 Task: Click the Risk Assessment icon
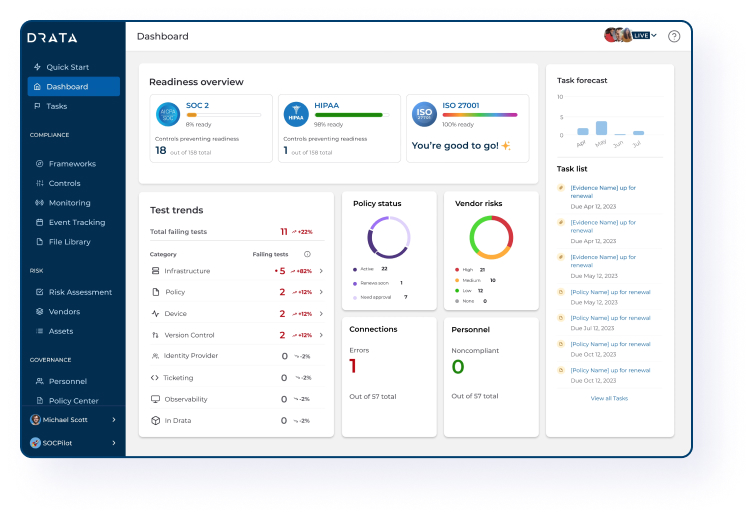click(x=39, y=292)
